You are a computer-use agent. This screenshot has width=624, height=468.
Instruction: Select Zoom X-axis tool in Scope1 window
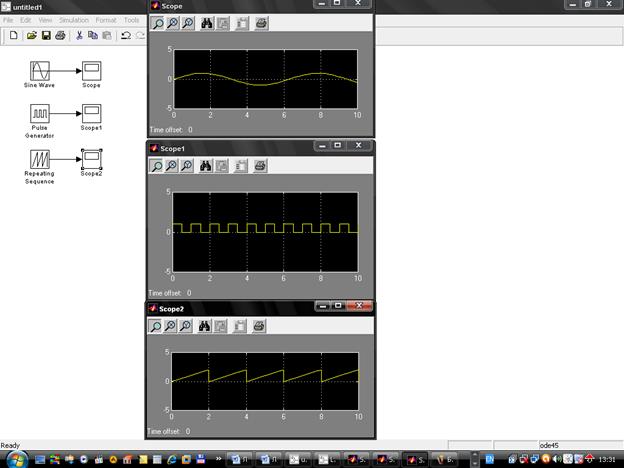tap(172, 166)
